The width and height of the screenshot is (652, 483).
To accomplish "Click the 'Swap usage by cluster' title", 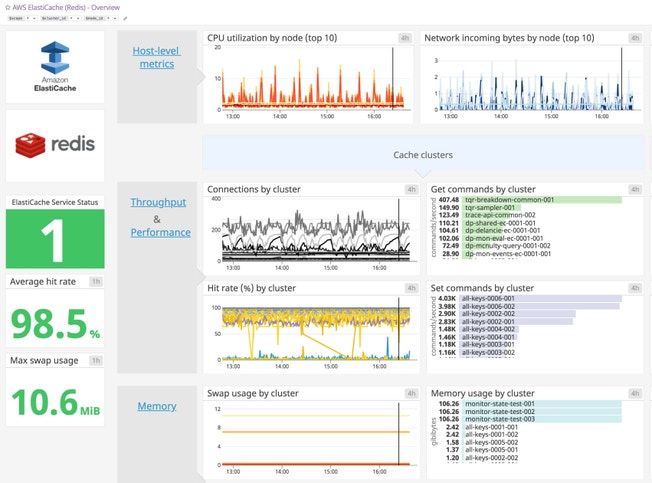I will pyautogui.click(x=253, y=393).
